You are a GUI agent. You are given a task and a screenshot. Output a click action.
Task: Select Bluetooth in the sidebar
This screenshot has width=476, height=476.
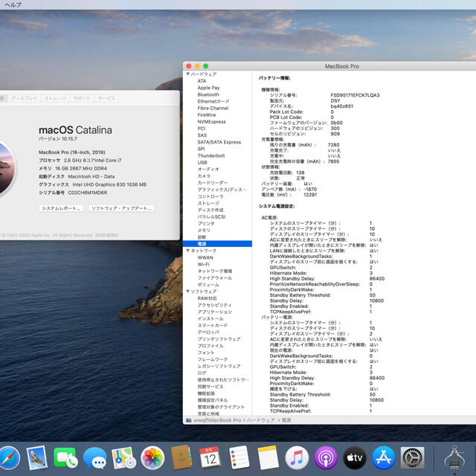208,94
